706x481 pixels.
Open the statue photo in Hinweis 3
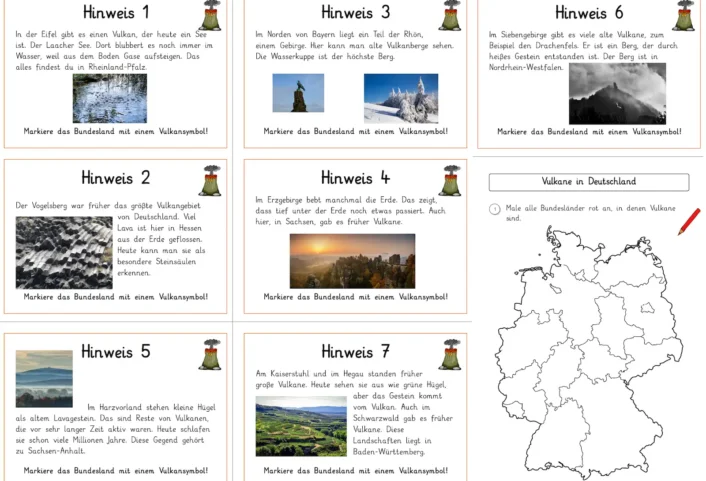[298, 93]
